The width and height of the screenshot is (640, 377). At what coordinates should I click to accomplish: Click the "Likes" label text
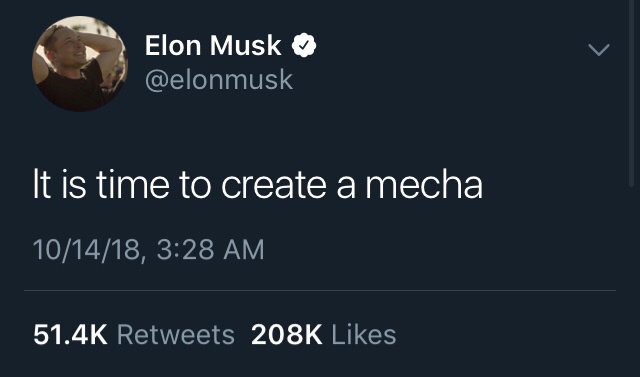pyautogui.click(x=364, y=335)
